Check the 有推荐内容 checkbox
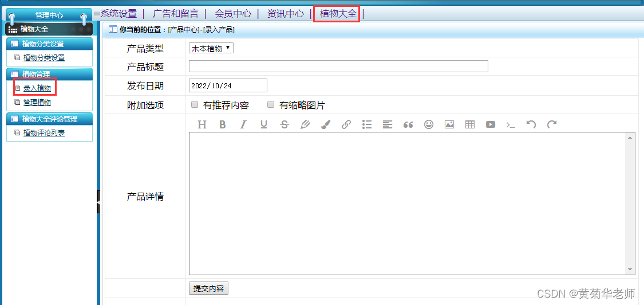 195,104
